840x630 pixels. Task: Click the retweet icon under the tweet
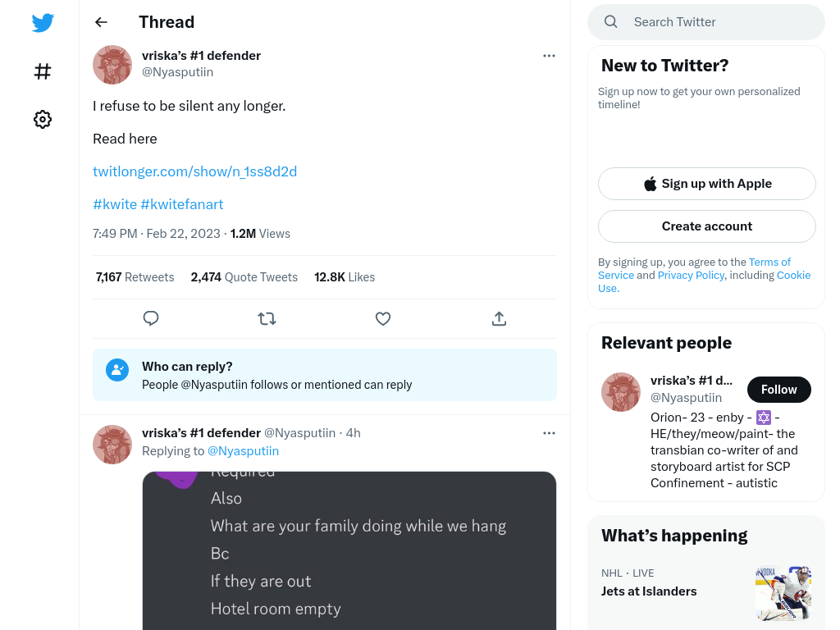(x=267, y=319)
